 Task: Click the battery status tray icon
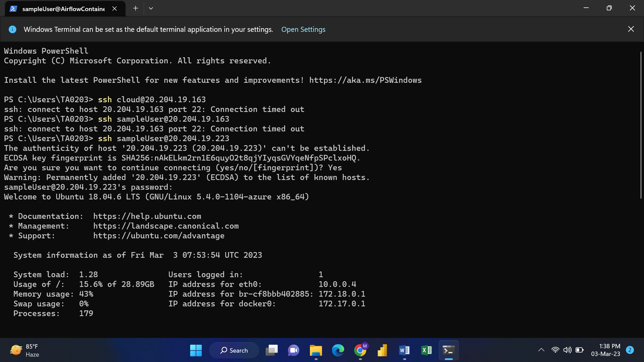click(x=580, y=350)
